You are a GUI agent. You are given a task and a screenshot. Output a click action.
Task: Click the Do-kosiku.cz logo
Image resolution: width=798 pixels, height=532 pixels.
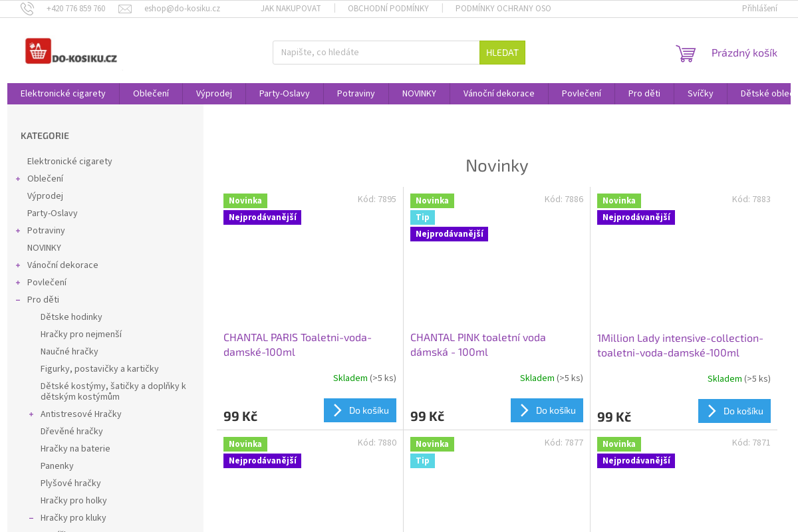(x=71, y=52)
